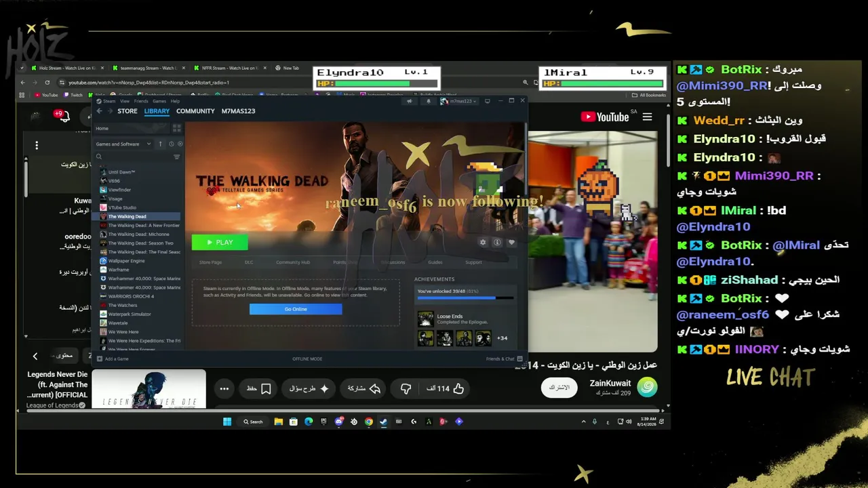Add The Walking Dead to favorites
This screenshot has height=488, width=868.
(x=511, y=242)
